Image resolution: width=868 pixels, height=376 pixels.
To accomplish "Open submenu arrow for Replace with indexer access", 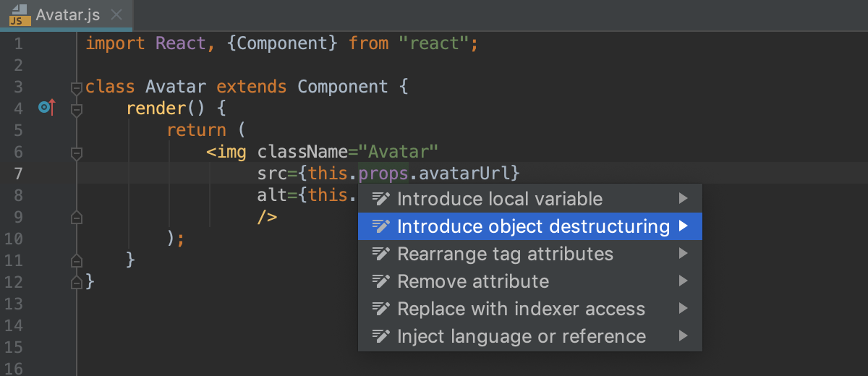I will pyautogui.click(x=683, y=309).
